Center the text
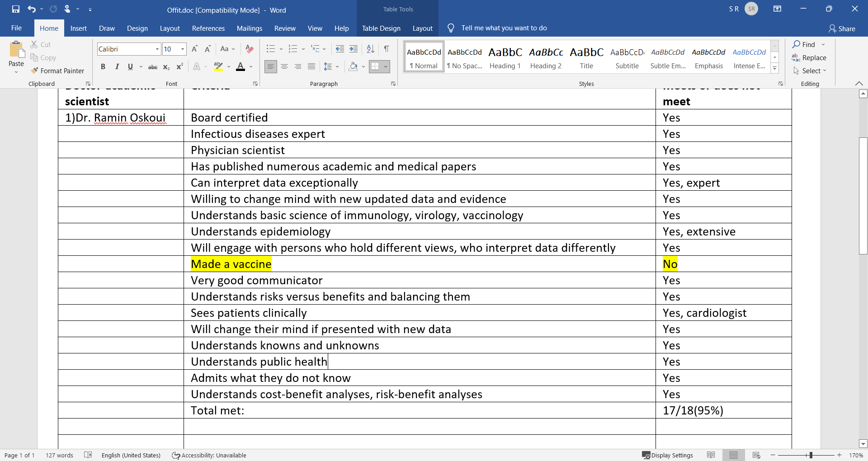The image size is (868, 461). (x=284, y=67)
